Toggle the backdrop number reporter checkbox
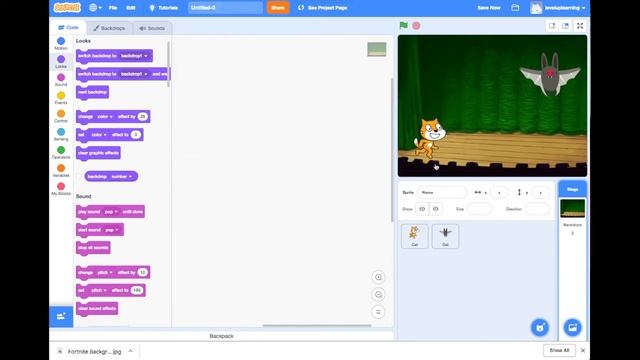The height and width of the screenshot is (360, 640). pyautogui.click(x=79, y=176)
